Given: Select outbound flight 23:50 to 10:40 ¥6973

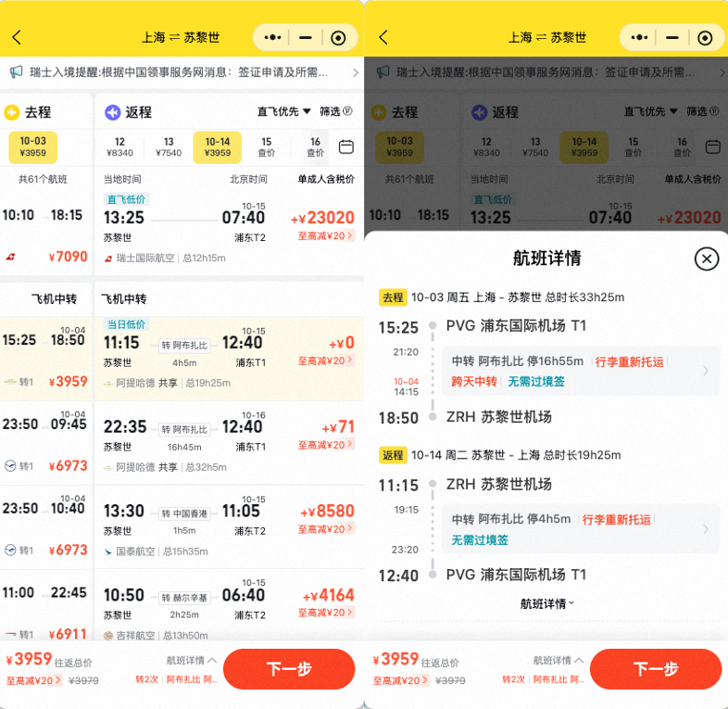Looking at the screenshot, I should click(x=45, y=526).
